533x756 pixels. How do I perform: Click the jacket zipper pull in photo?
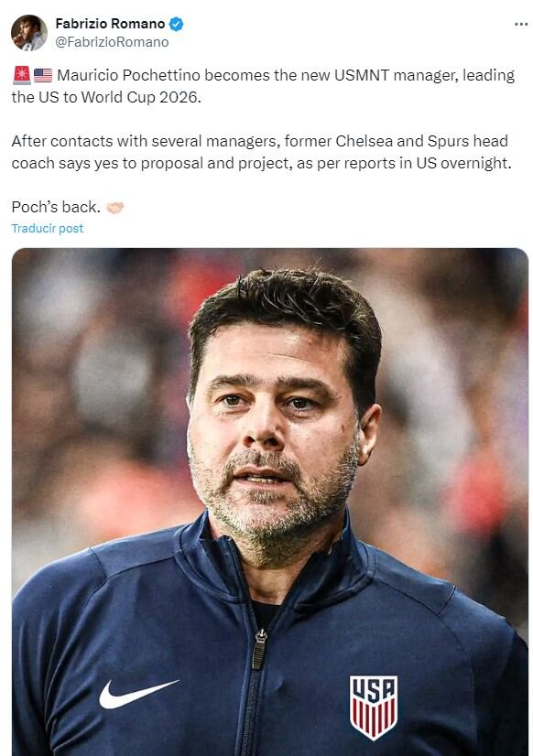click(259, 649)
